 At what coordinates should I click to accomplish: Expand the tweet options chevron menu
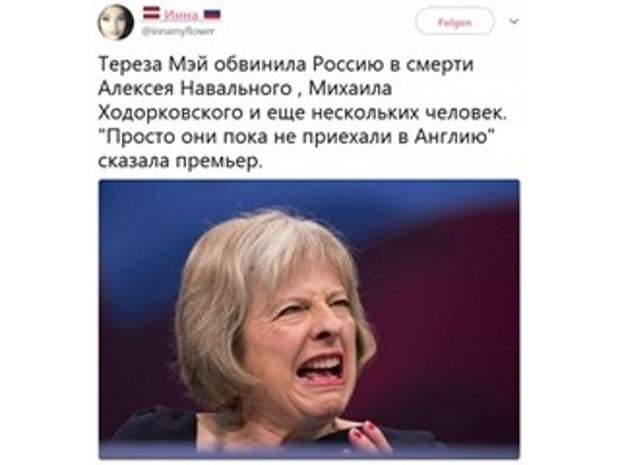pyautogui.click(x=514, y=21)
